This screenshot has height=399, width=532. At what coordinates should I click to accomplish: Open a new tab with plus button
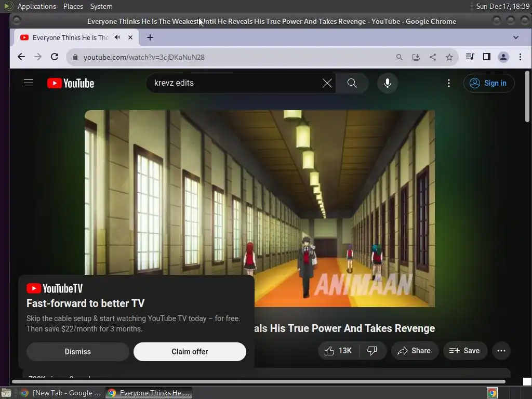click(150, 37)
